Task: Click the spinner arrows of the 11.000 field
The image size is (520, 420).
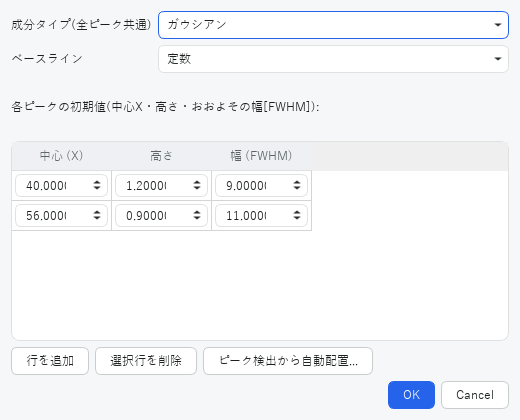Action: pos(297,215)
